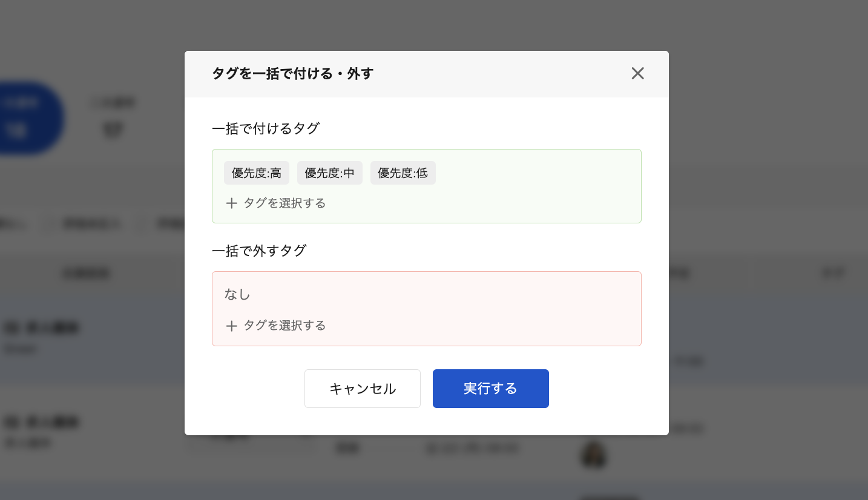This screenshot has height=500, width=868.
Task: Select the 優先度:高 tag chip
Action: (x=257, y=173)
